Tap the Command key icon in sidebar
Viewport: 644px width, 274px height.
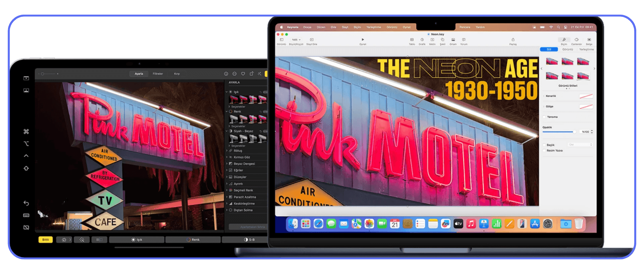pyautogui.click(x=26, y=131)
